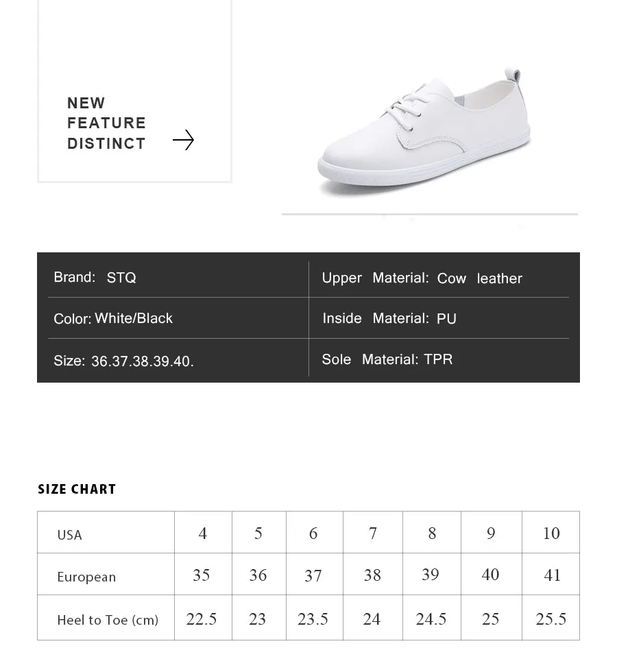This screenshot has height=672, width=617.
Task: Click the arrow icon beside DISTINCT
Action: coord(184,140)
